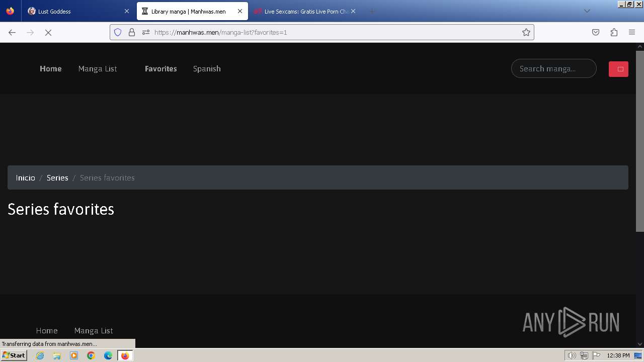Click the show desktop button
This screenshot has width=644, height=362.
tap(638, 355)
